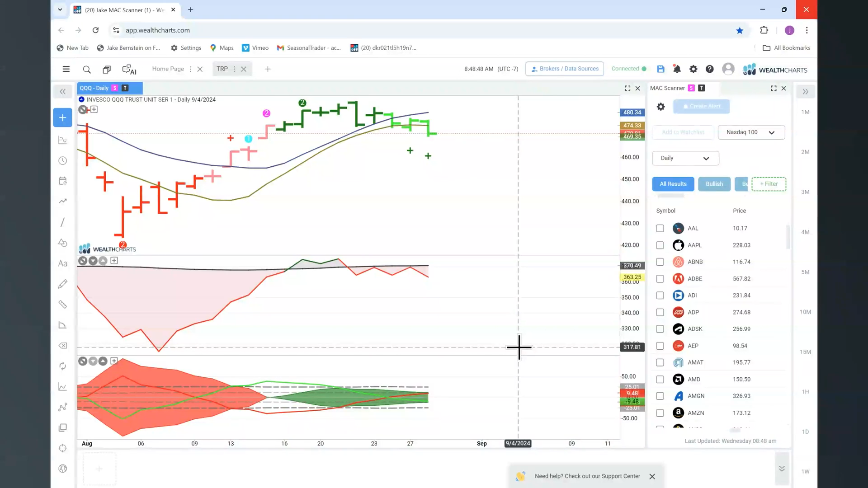Click the save disk icon
868x488 pixels.
660,69
